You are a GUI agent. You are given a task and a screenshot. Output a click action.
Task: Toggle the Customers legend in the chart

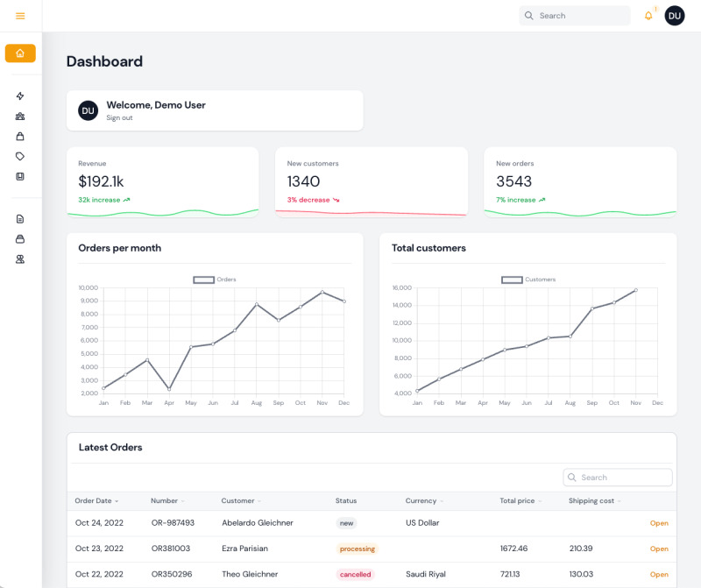[x=528, y=280]
